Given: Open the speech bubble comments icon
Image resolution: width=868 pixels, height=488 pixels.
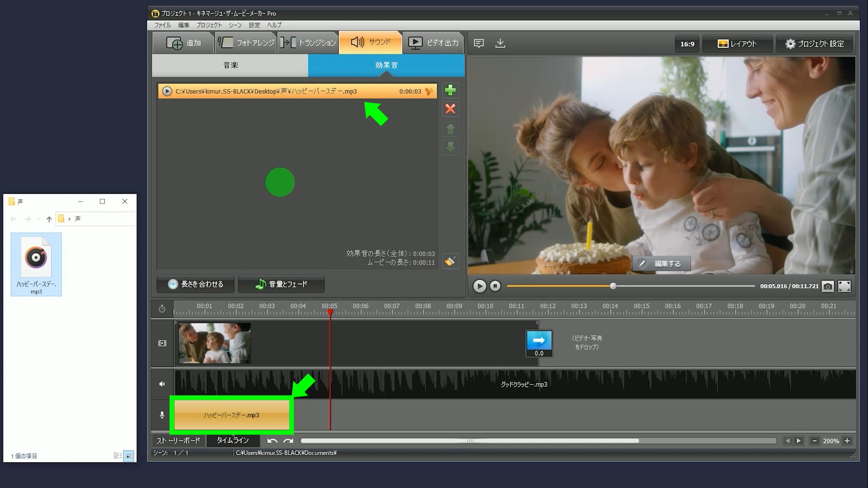Looking at the screenshot, I should point(479,43).
